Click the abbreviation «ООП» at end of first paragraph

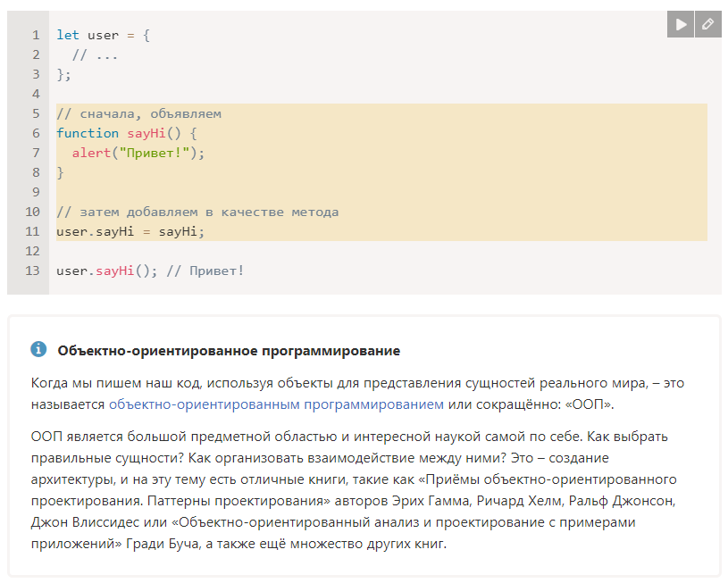pos(589,404)
